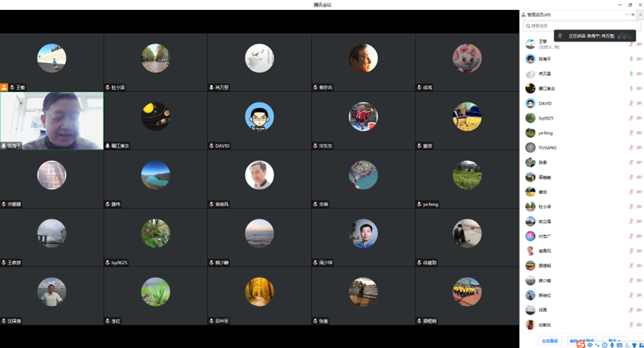The height and width of the screenshot is (348, 644).
Task: Click the 全体静音 mute all button
Action: point(550,341)
